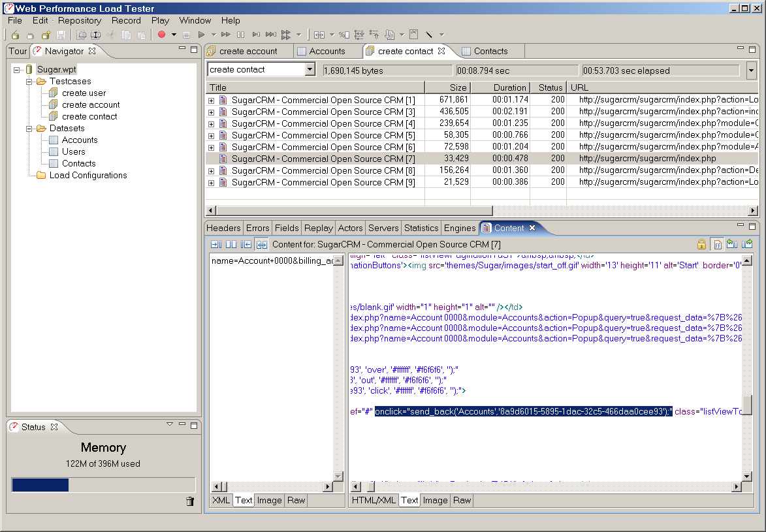The image size is (766, 532).
Task: Collapse the Testcases folder in Navigator
Action: click(x=29, y=82)
